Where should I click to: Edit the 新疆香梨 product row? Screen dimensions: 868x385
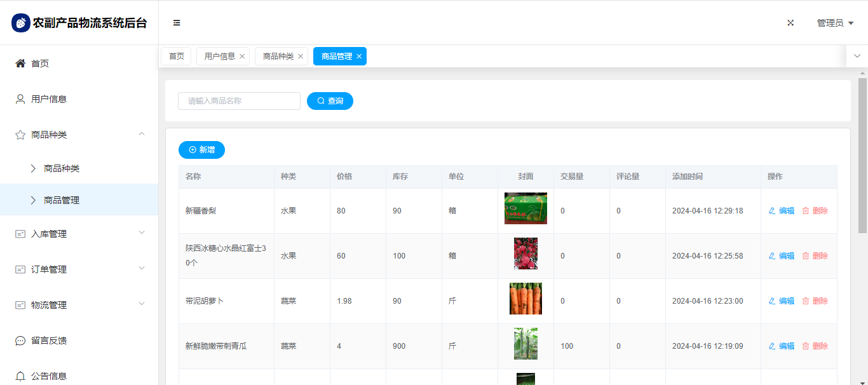pos(782,211)
